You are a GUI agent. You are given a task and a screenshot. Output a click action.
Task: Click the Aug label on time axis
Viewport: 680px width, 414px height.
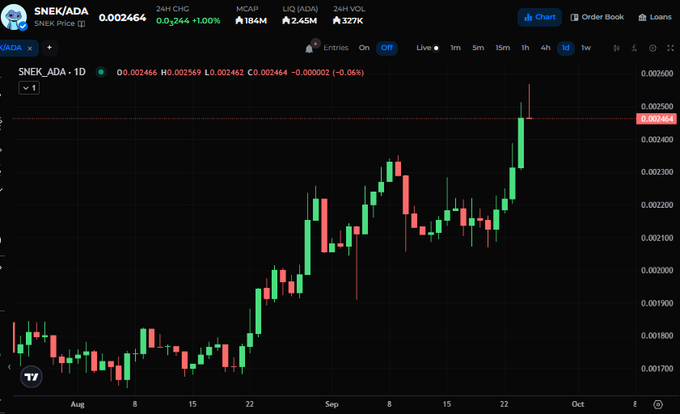click(78, 404)
